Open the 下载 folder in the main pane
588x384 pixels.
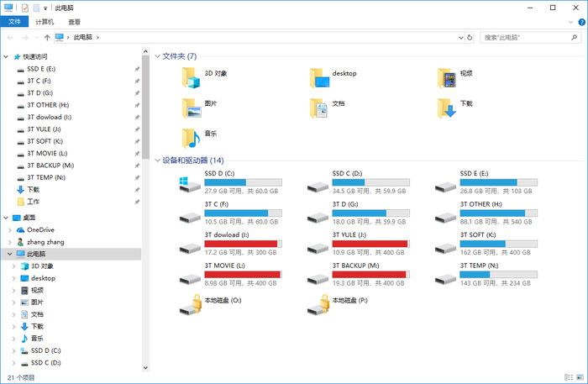pyautogui.click(x=446, y=108)
